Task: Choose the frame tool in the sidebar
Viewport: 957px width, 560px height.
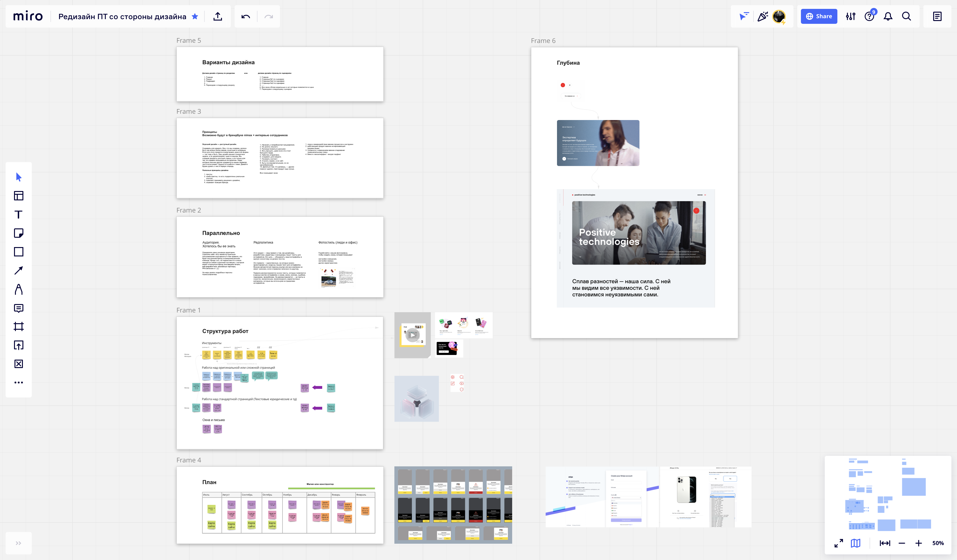Action: click(19, 326)
